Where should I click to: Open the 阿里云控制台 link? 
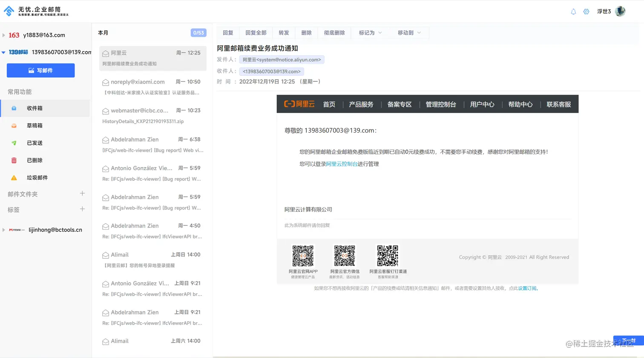[x=342, y=164]
